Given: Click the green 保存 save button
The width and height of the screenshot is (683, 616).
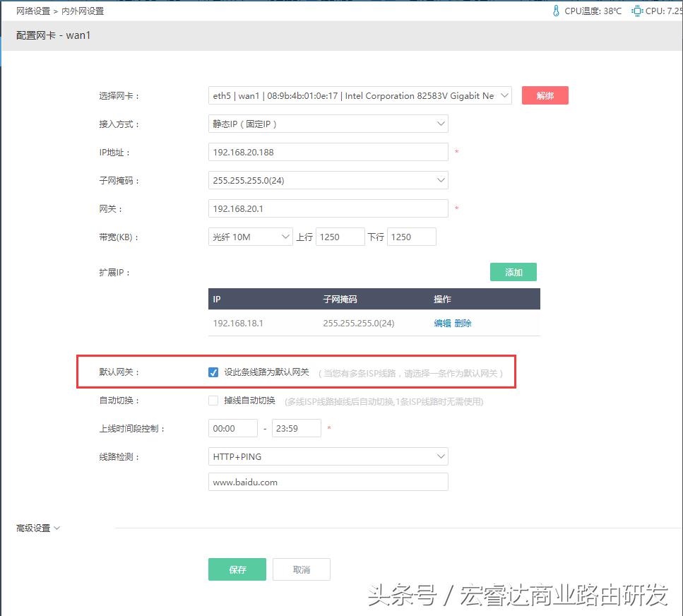Looking at the screenshot, I should click(237, 569).
